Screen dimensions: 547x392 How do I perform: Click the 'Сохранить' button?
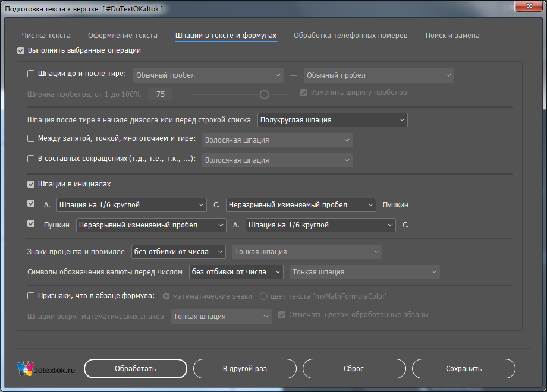(464, 369)
